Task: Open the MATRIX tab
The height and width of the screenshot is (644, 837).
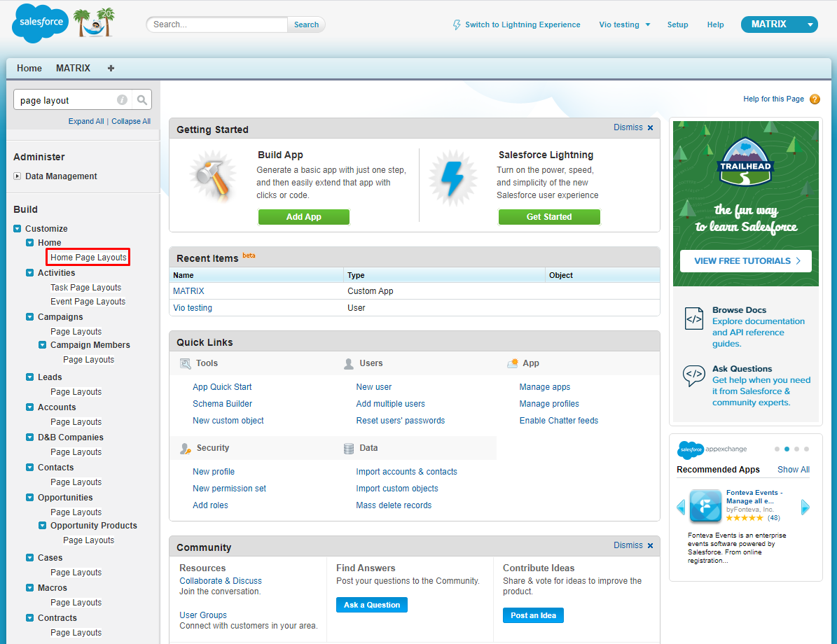Action: (73, 69)
